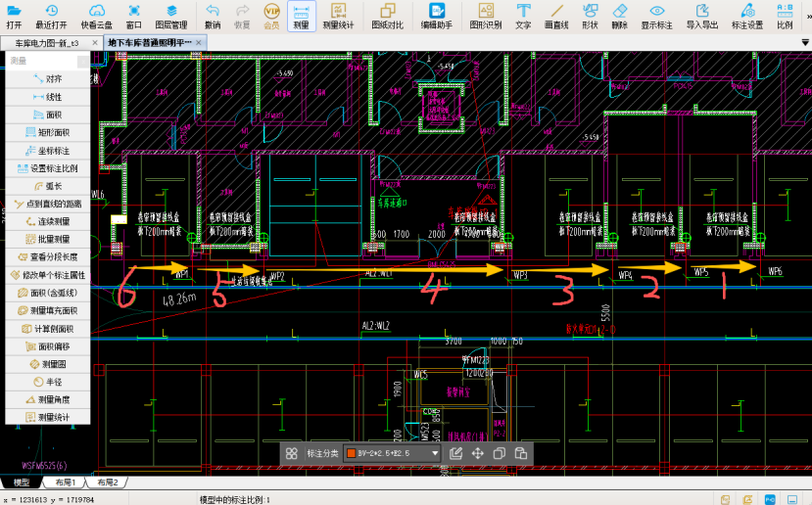This screenshot has height=505, width=812.
Task: Switch to 车库电力图 tab
Action: [x=47, y=43]
